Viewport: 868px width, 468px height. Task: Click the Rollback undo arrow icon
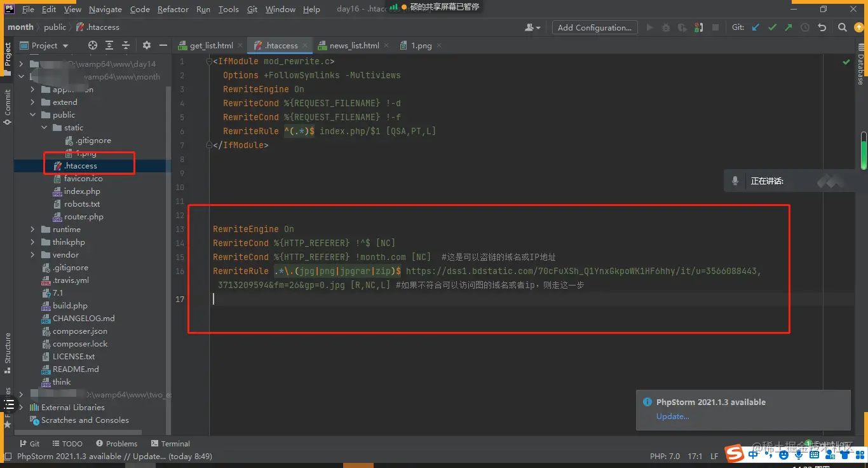[822, 27]
